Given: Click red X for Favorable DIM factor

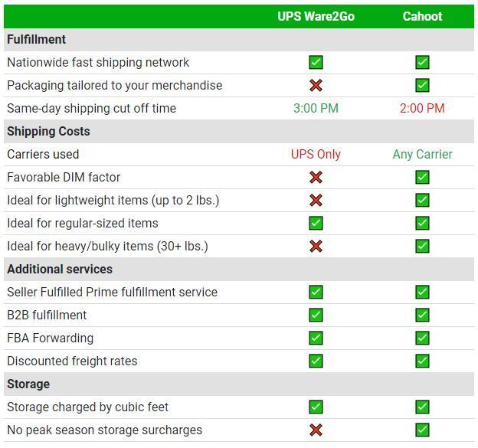Looking at the screenshot, I should [x=316, y=177].
